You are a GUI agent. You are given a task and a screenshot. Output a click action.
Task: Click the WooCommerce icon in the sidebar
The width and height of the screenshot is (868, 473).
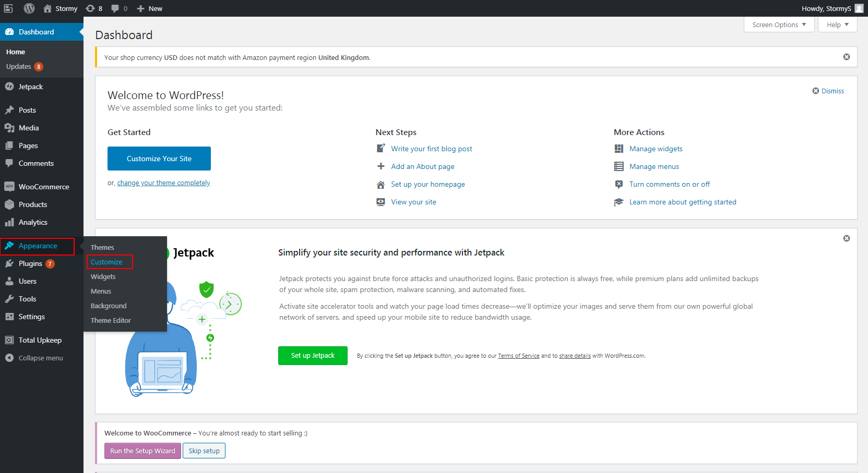pyautogui.click(x=9, y=187)
